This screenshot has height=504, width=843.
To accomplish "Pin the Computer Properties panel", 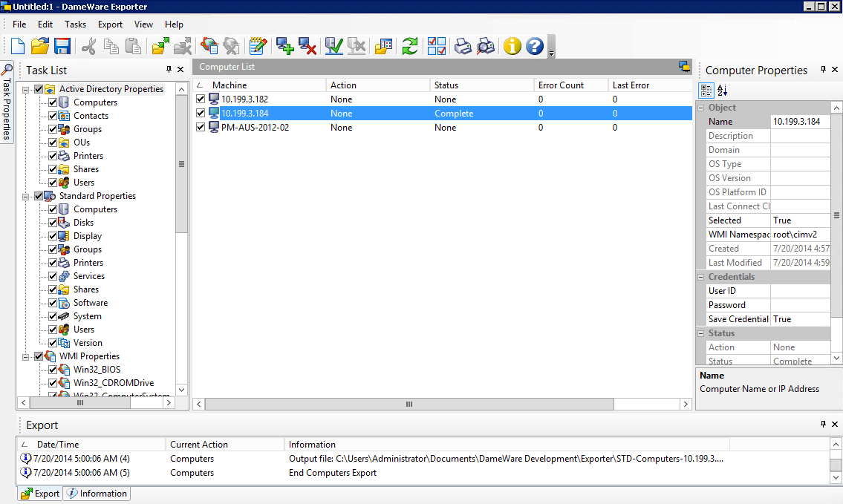I will coord(823,69).
